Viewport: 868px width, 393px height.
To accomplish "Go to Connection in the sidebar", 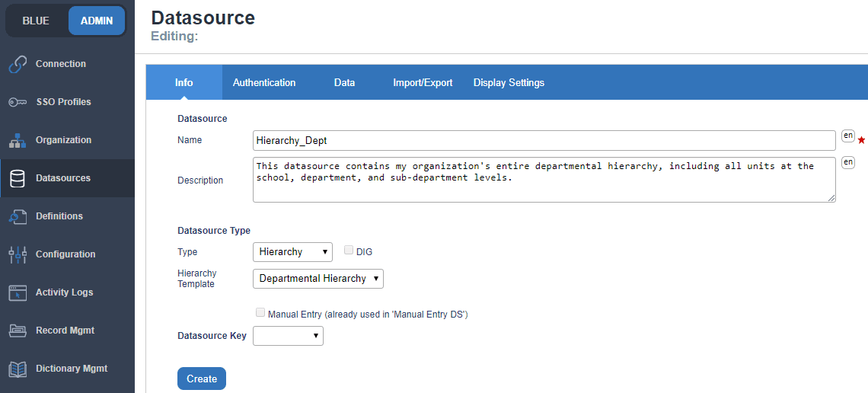I will (67, 64).
